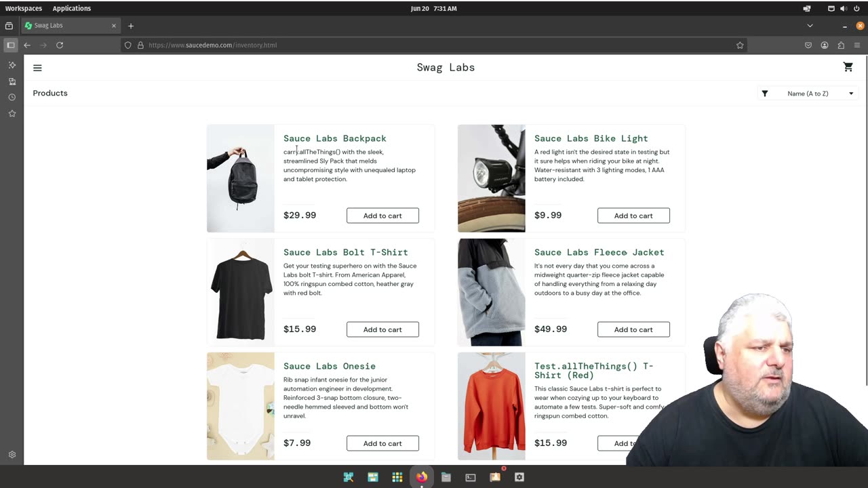Open the Firefox account icon
The height and width of the screenshot is (488, 868).
click(825, 45)
